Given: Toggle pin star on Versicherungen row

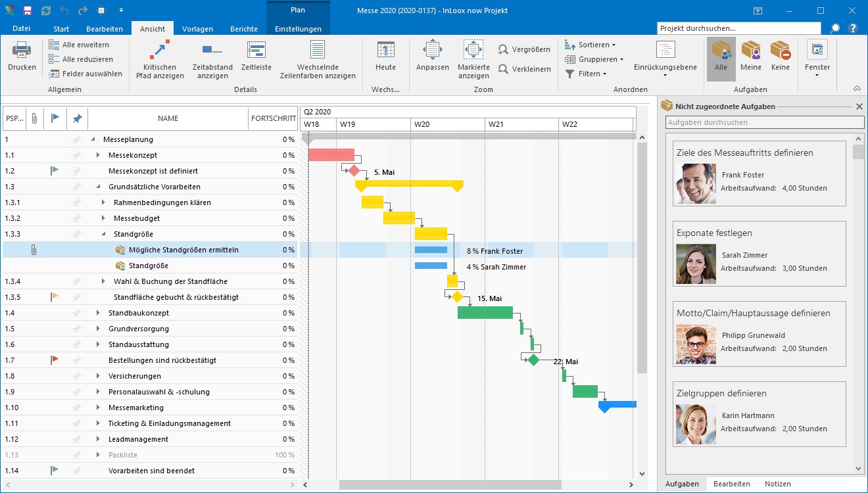Looking at the screenshot, I should pyautogui.click(x=77, y=376).
